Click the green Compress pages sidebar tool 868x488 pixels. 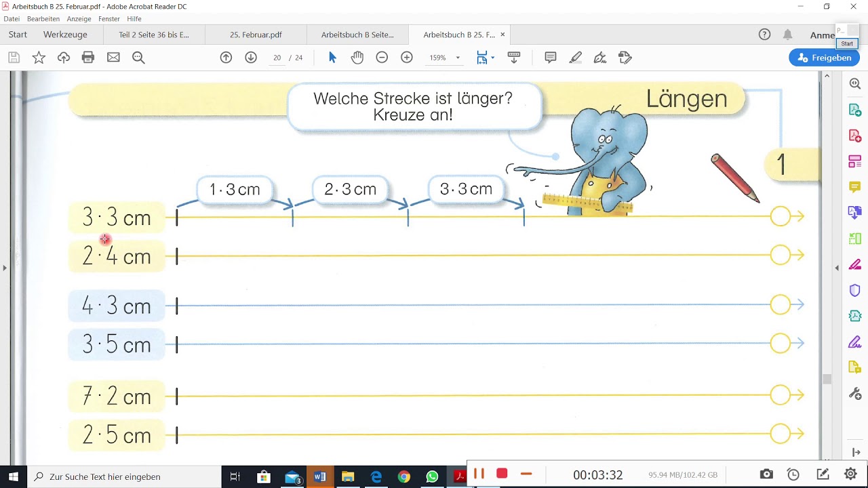pos(854,239)
